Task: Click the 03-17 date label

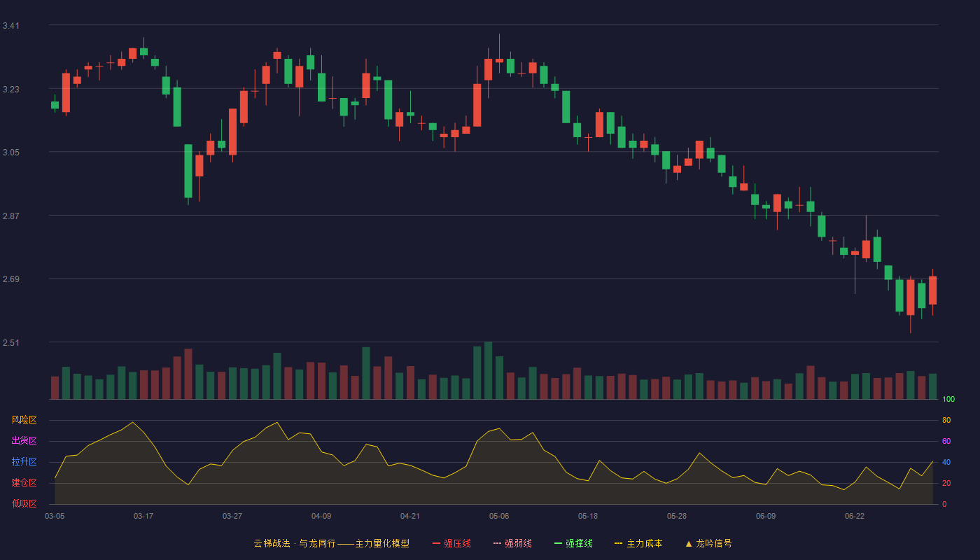Action: [143, 516]
